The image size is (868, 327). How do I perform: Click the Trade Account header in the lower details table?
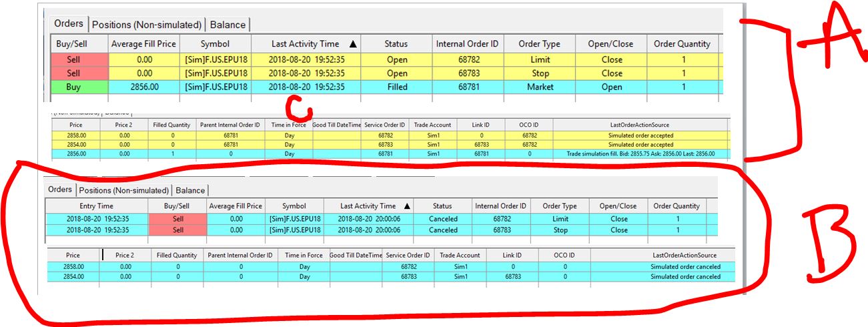click(x=460, y=255)
